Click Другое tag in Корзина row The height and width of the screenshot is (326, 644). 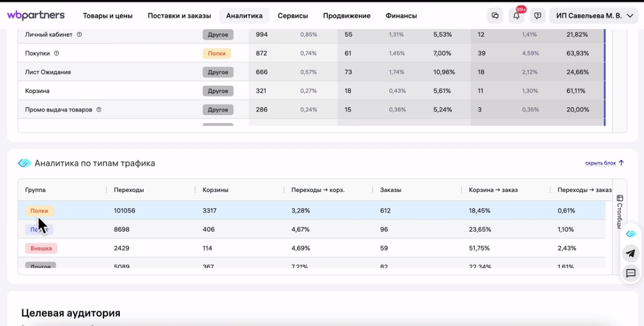[218, 91]
